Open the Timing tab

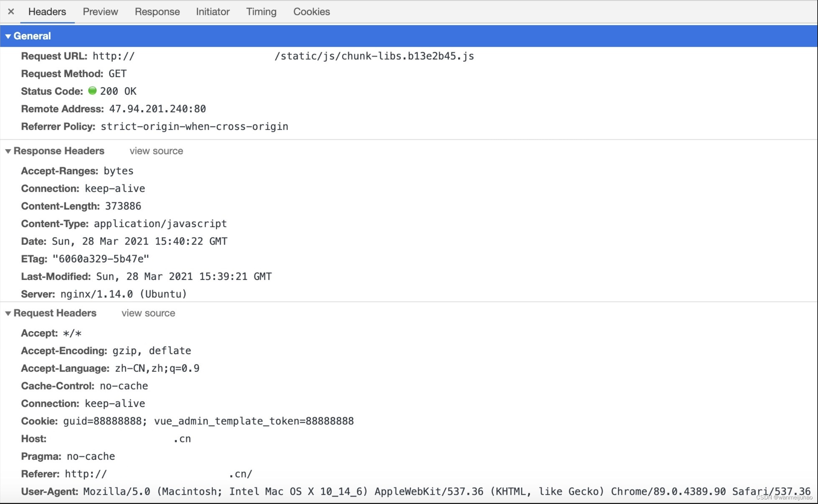(261, 12)
